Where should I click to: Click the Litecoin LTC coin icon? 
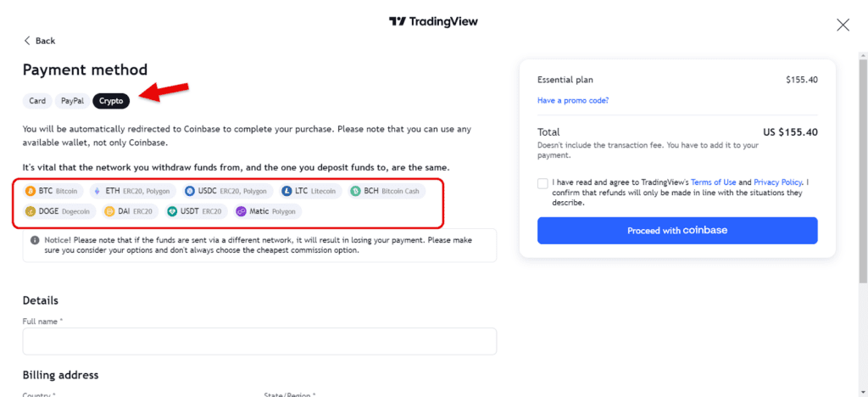(287, 191)
